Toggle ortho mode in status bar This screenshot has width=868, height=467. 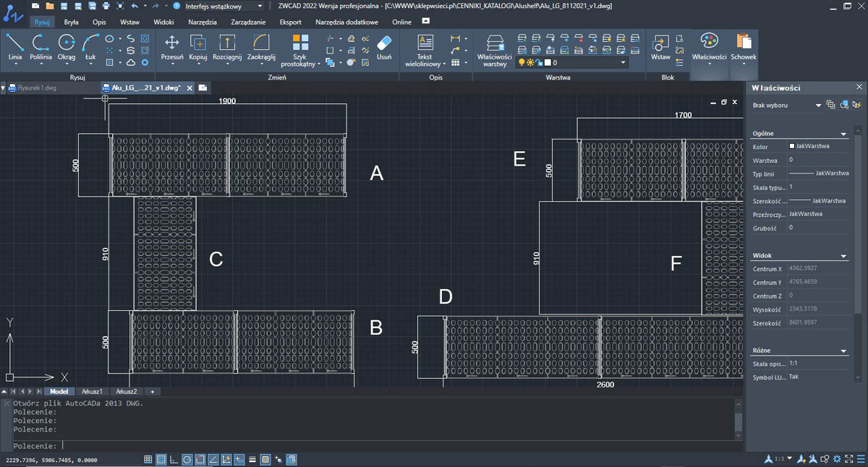click(174, 459)
